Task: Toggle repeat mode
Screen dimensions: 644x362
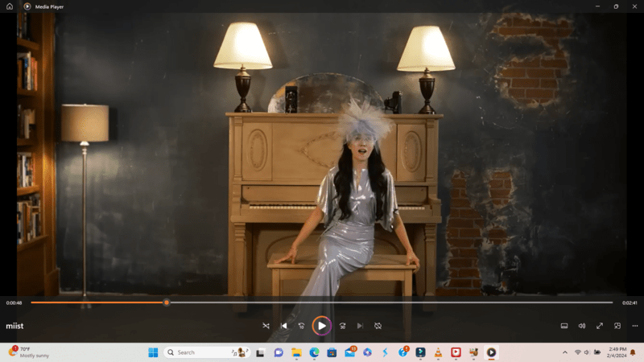Action: pos(378,326)
